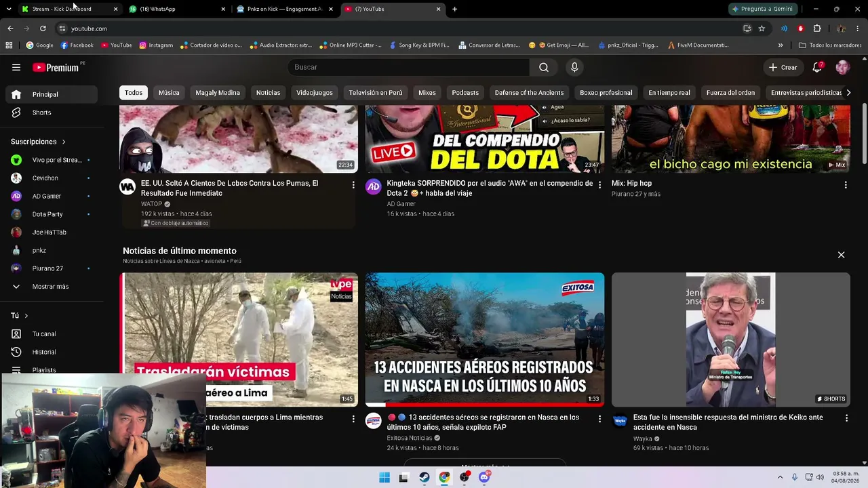The height and width of the screenshot is (488, 868).
Task: Open the YouTube notifications bell
Action: point(817,67)
